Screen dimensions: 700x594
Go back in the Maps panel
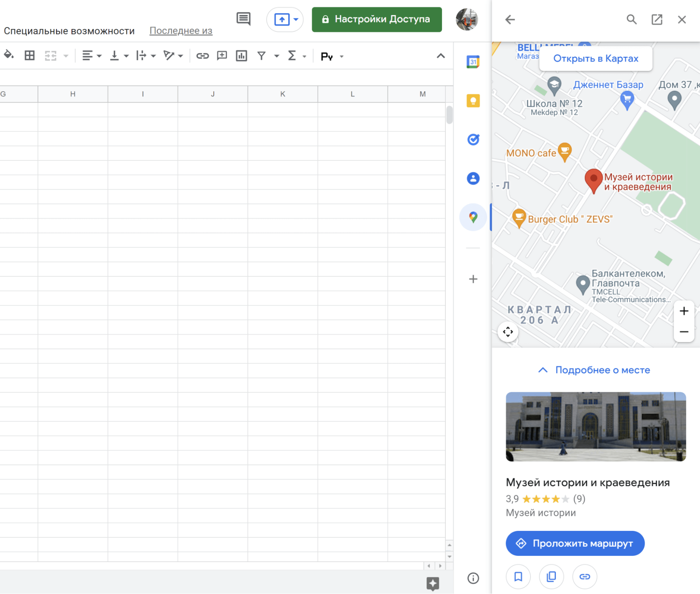[510, 19]
